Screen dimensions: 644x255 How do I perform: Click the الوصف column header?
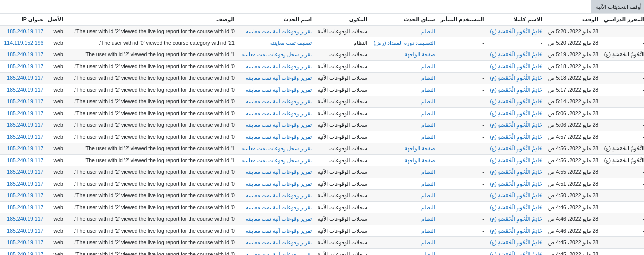tap(225, 19)
